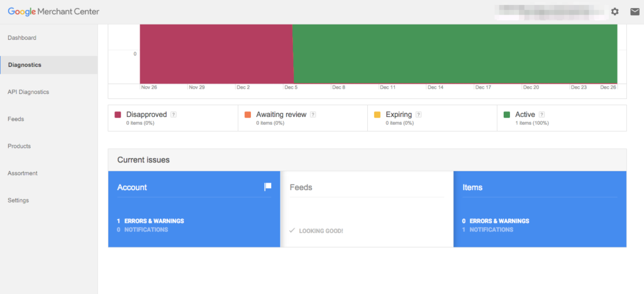Image resolution: width=644 pixels, height=294 pixels.
Task: Click the Current issues heading
Action: click(143, 160)
